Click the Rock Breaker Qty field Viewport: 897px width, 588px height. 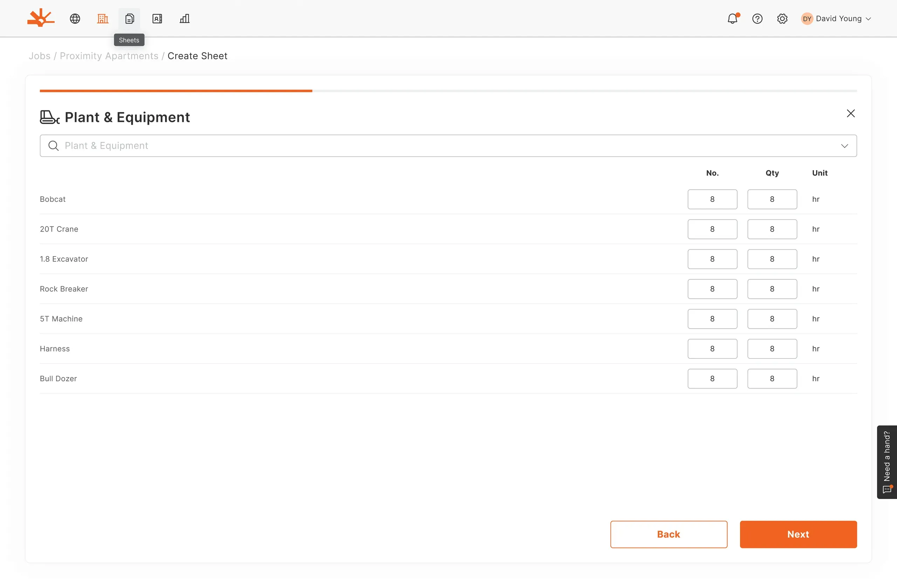click(772, 289)
